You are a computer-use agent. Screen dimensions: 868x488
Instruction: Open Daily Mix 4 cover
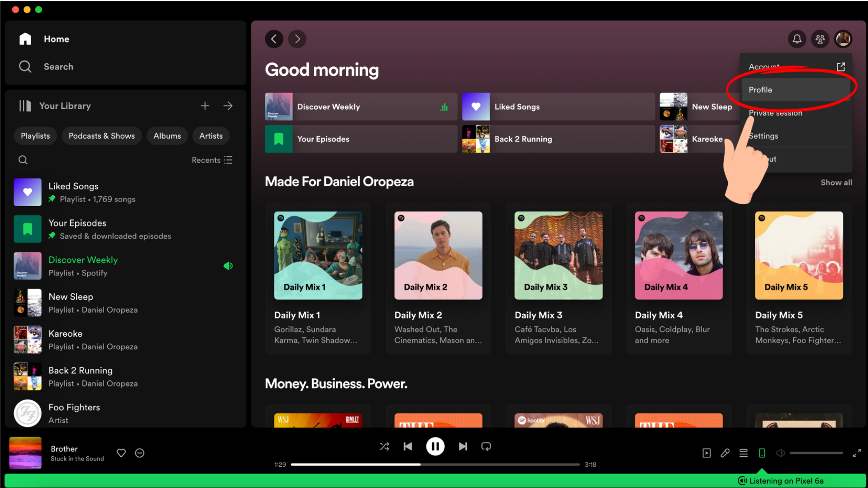pos(679,255)
